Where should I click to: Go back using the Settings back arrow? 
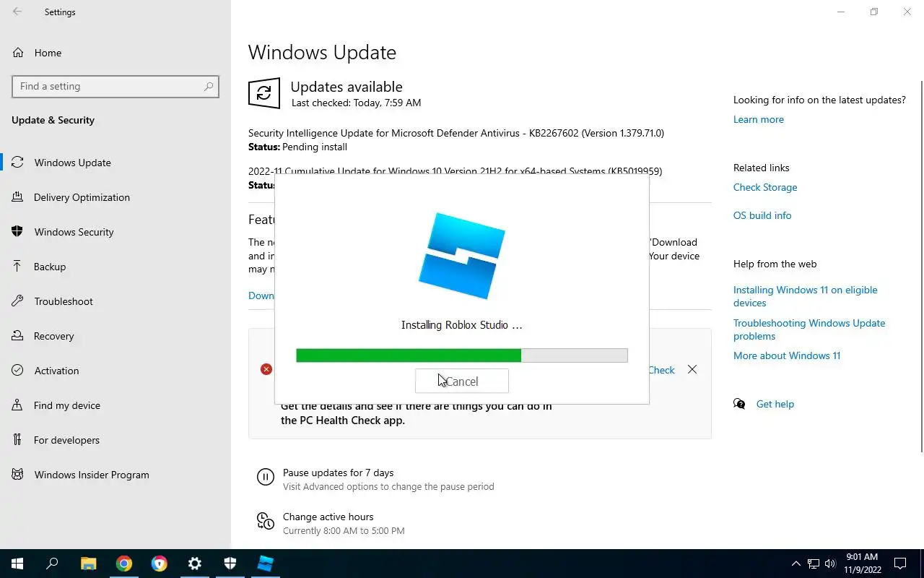click(x=17, y=12)
